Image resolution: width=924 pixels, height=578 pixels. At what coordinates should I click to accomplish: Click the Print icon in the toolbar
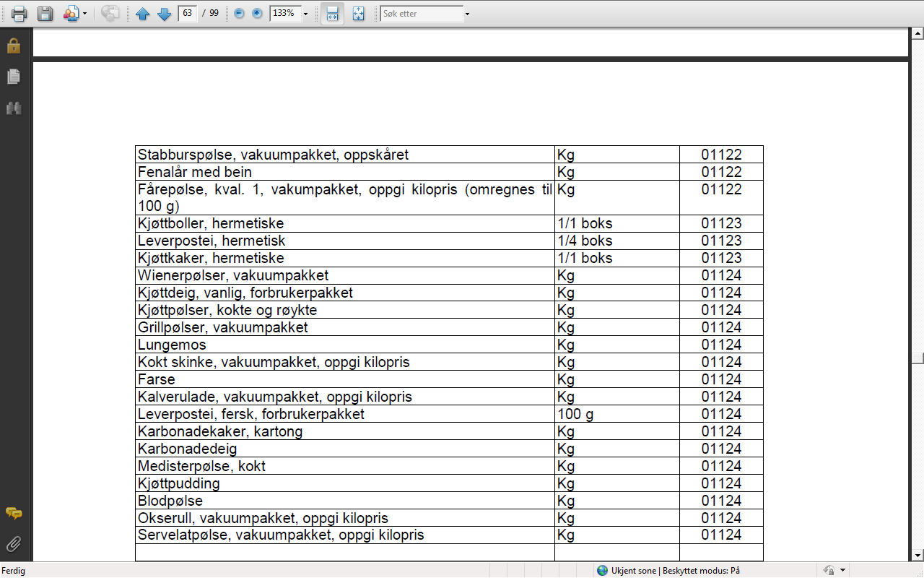19,14
